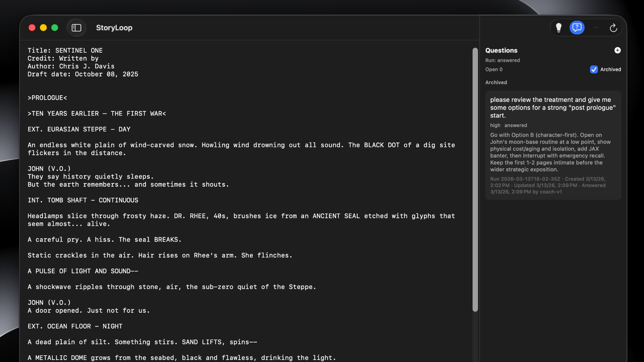644x362 pixels.
Task: Click 'A METALLIC DOME grows' line
Action: click(182, 358)
